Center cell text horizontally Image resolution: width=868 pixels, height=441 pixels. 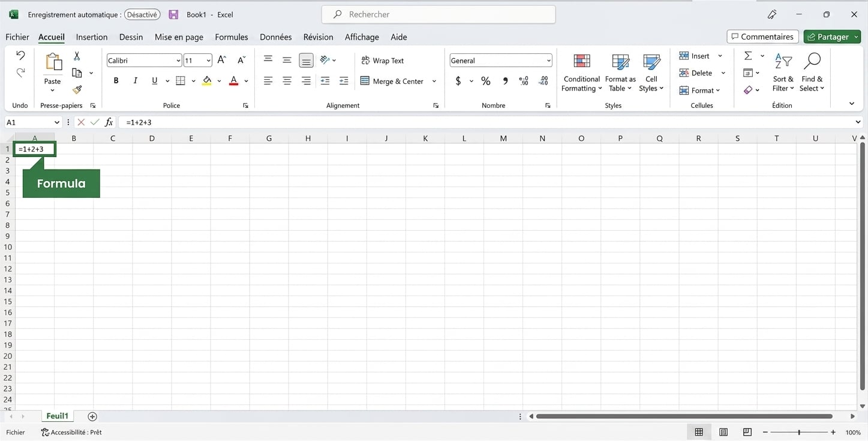(x=287, y=81)
